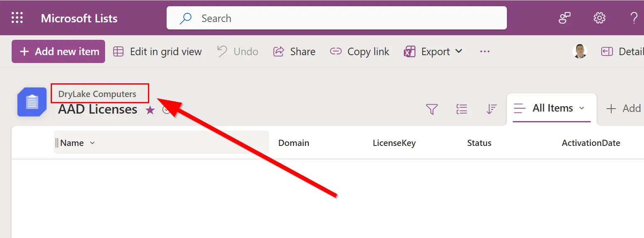Click the AAD Licenses list clipboard icon

[32, 102]
